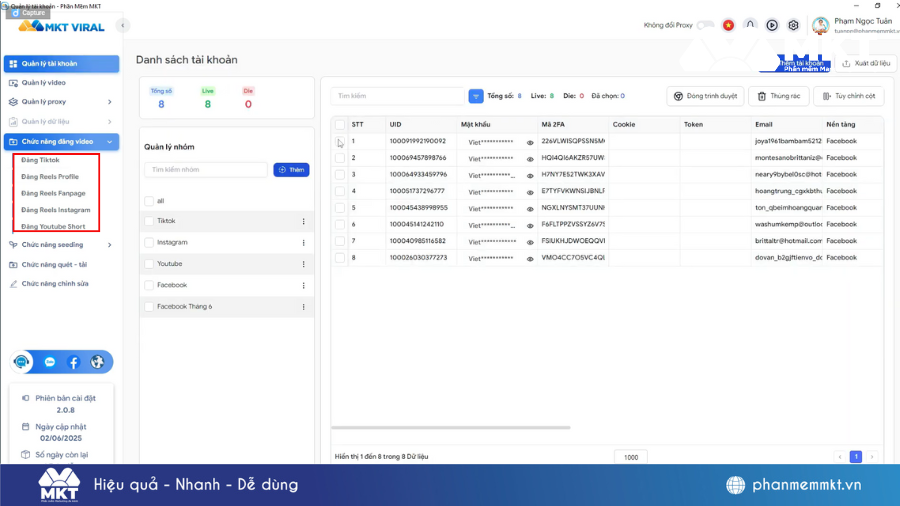Click the play tutorial icon in header
Viewport: 900px width, 506px height.
pyautogui.click(x=772, y=25)
